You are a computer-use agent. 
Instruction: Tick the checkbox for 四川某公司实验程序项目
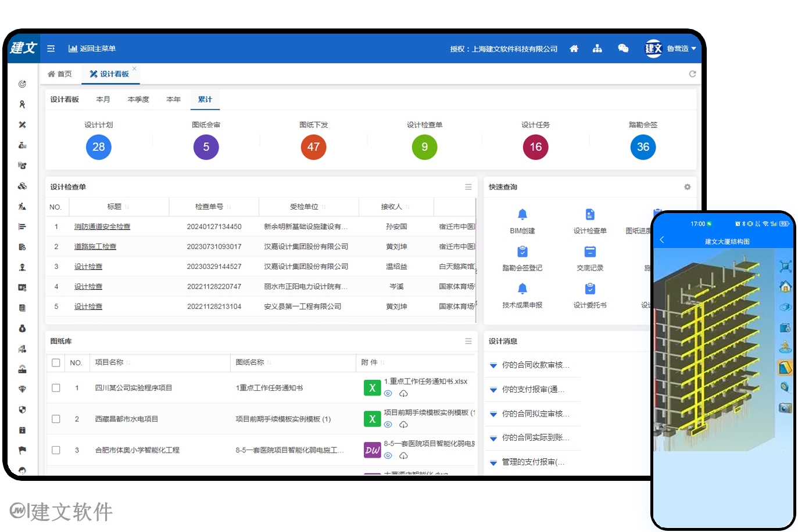[x=56, y=388]
